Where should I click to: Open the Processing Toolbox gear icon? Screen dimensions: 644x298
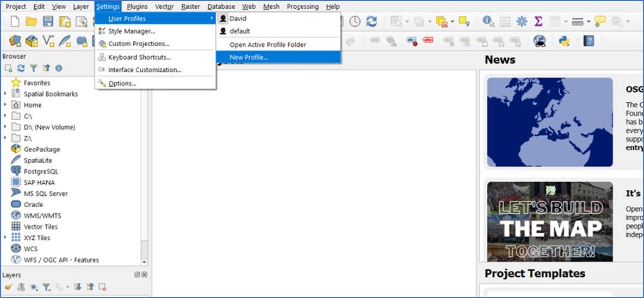(x=522, y=21)
